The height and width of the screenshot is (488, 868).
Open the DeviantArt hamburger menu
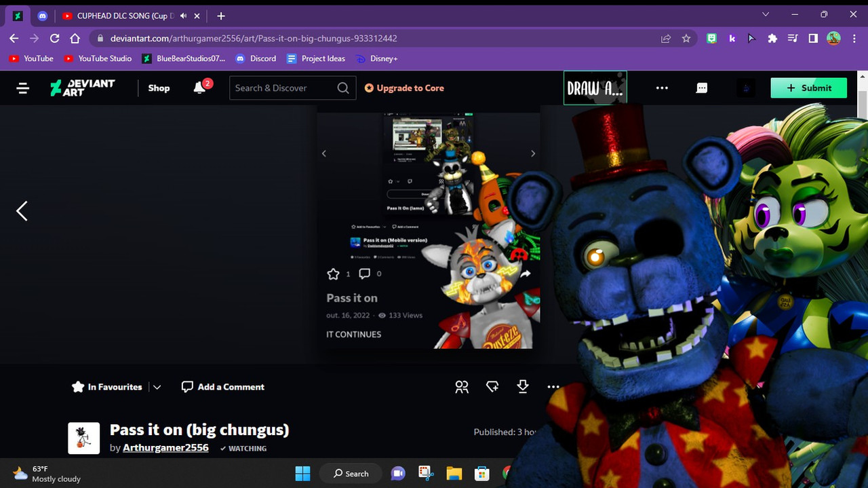[23, 88]
